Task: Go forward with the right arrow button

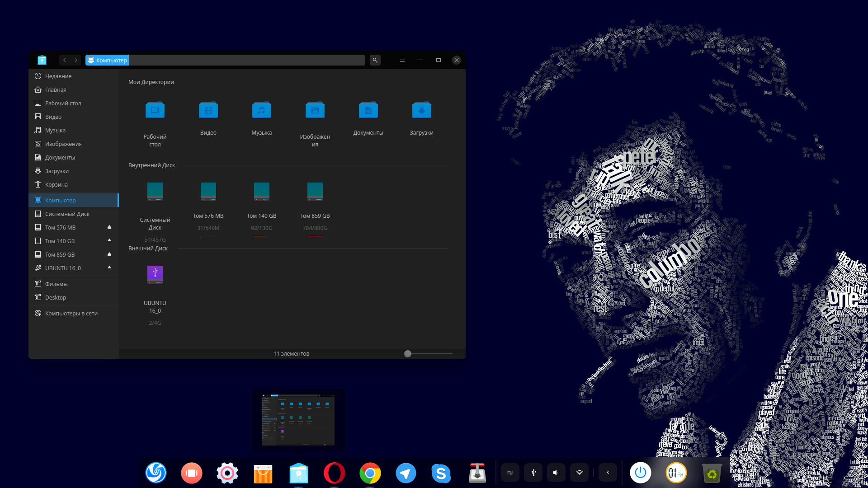Action: (x=76, y=60)
